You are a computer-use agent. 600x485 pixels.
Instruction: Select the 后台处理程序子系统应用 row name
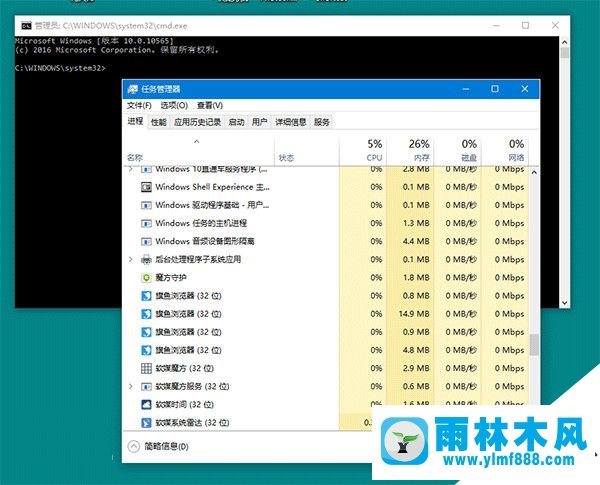click(198, 260)
